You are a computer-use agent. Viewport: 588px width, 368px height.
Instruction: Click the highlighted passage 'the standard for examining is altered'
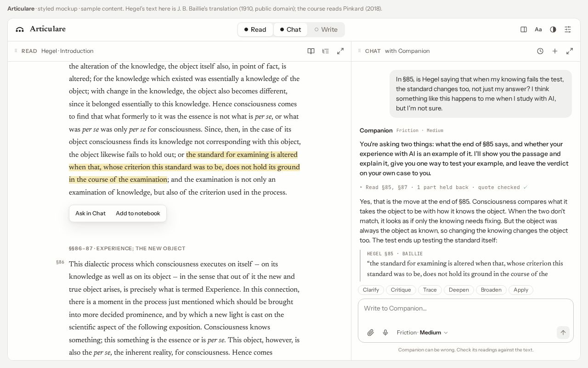(242, 155)
